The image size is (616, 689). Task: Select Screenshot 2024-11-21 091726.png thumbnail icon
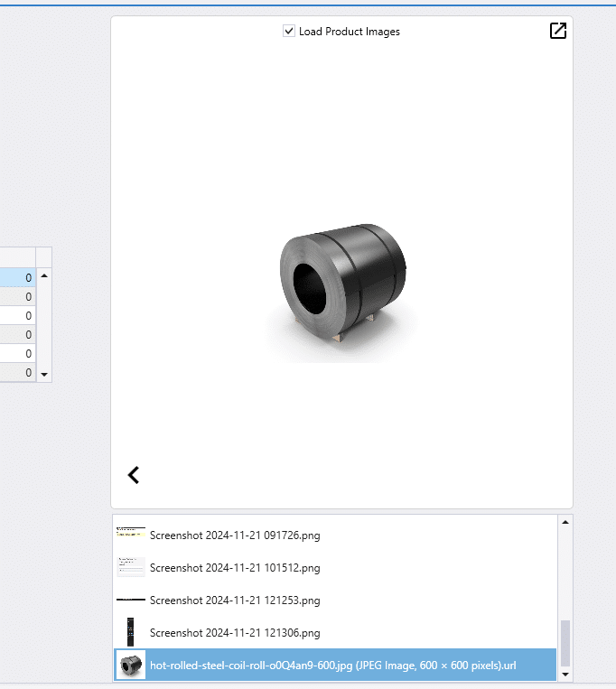[x=130, y=531]
